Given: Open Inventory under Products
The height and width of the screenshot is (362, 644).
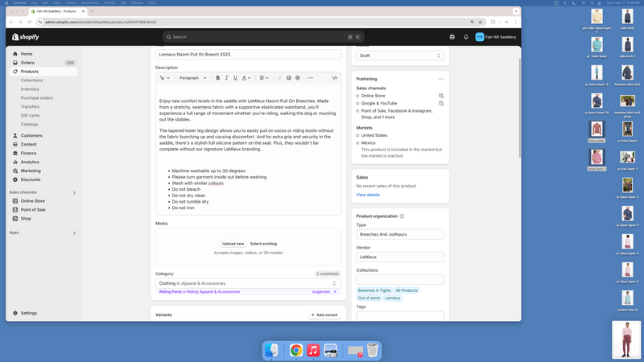Looking at the screenshot, I should 30,89.
